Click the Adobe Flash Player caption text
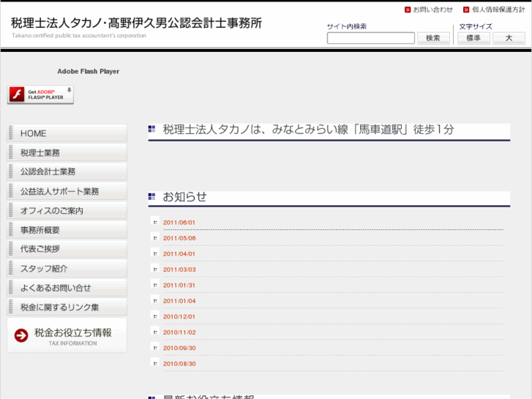This screenshot has width=532, height=399. tap(89, 71)
